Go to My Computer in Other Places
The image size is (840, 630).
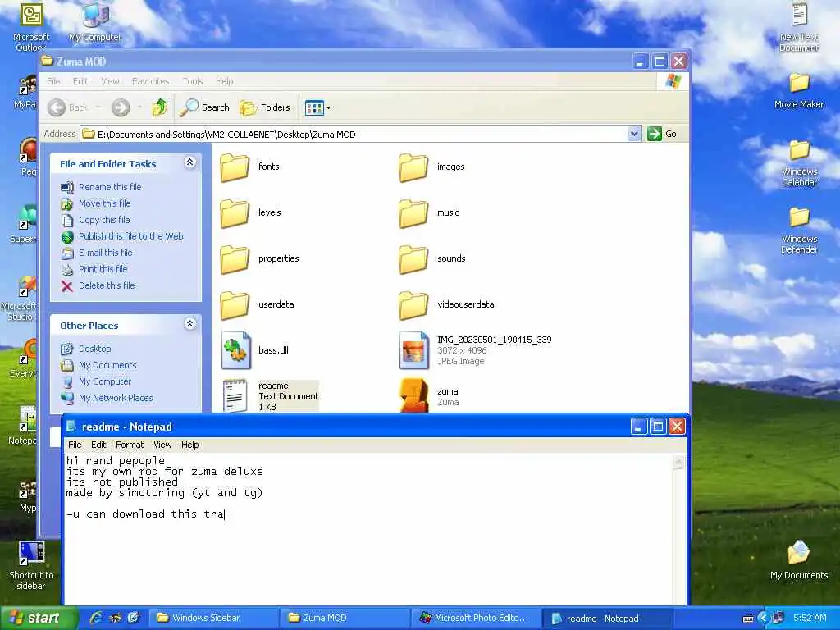(105, 382)
